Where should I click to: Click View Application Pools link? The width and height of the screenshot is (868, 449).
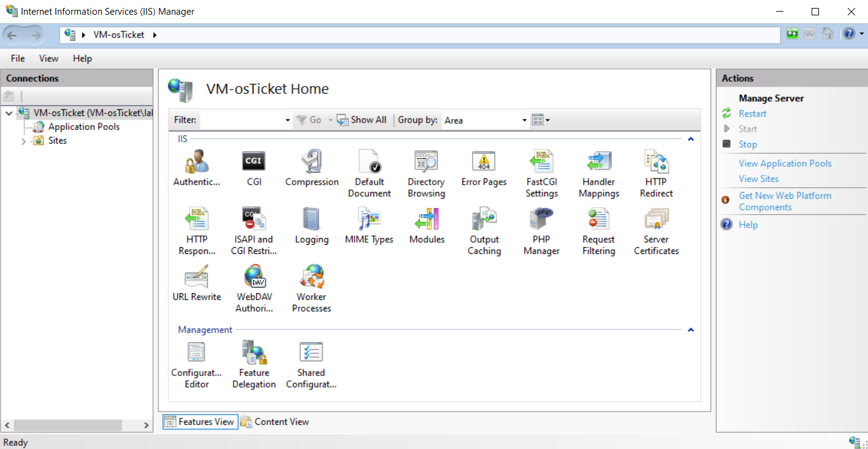[785, 163]
